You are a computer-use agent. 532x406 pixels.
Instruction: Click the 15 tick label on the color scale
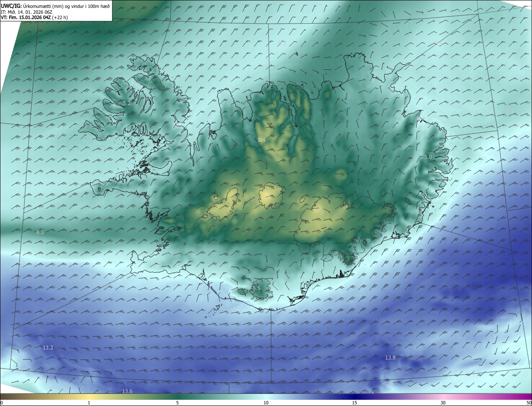[x=355, y=403]
